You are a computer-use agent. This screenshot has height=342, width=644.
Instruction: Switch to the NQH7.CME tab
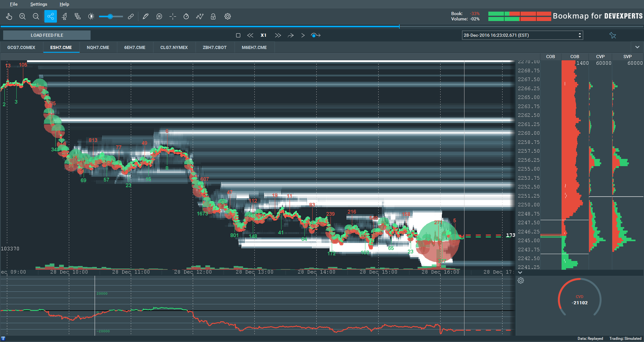coord(98,47)
